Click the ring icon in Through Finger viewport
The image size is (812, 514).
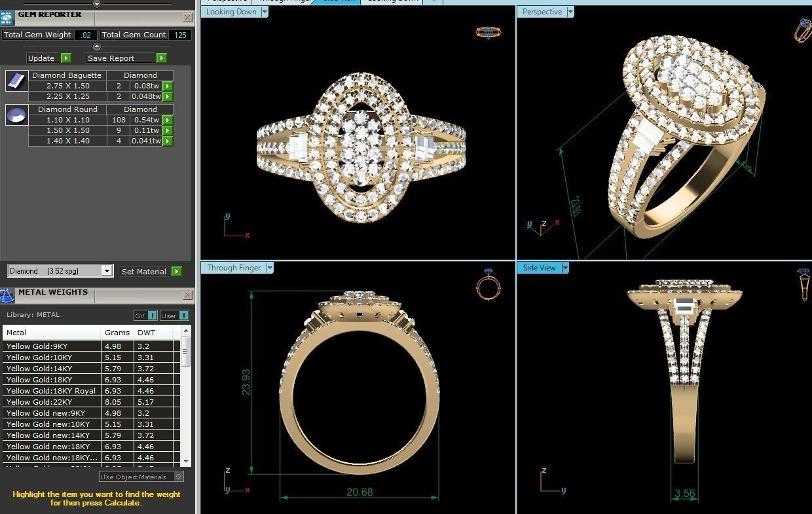(x=489, y=285)
